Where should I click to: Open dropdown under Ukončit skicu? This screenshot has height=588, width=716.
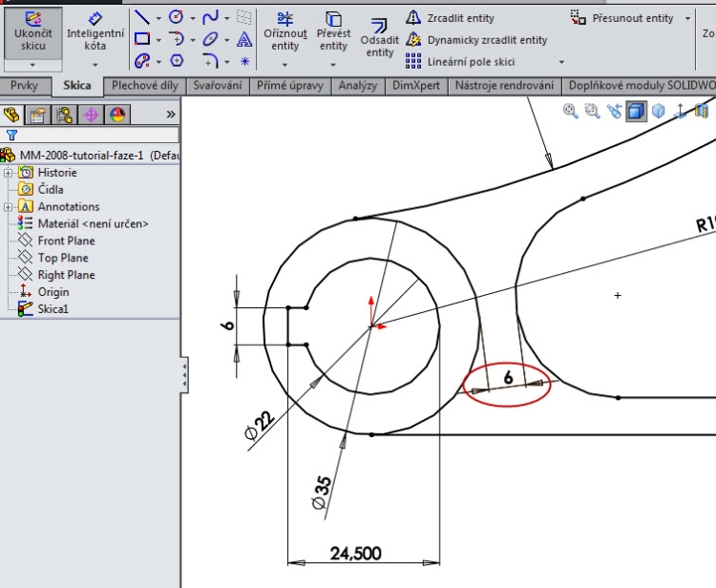click(x=32, y=65)
